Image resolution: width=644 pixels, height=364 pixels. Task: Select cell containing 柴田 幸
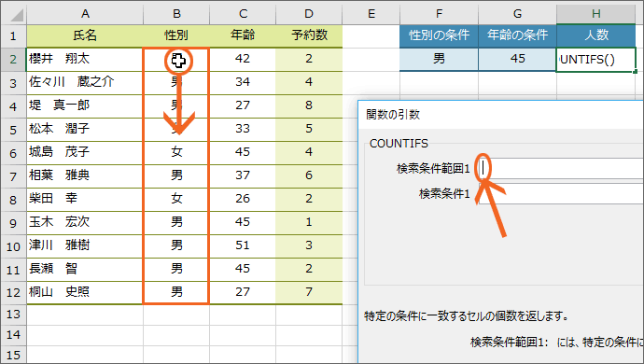[85, 199]
